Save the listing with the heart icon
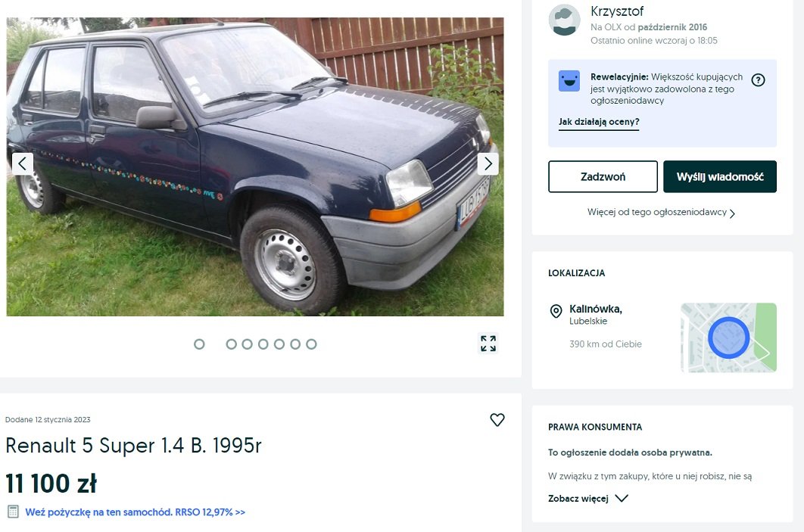The height and width of the screenshot is (532, 804). [x=497, y=420]
